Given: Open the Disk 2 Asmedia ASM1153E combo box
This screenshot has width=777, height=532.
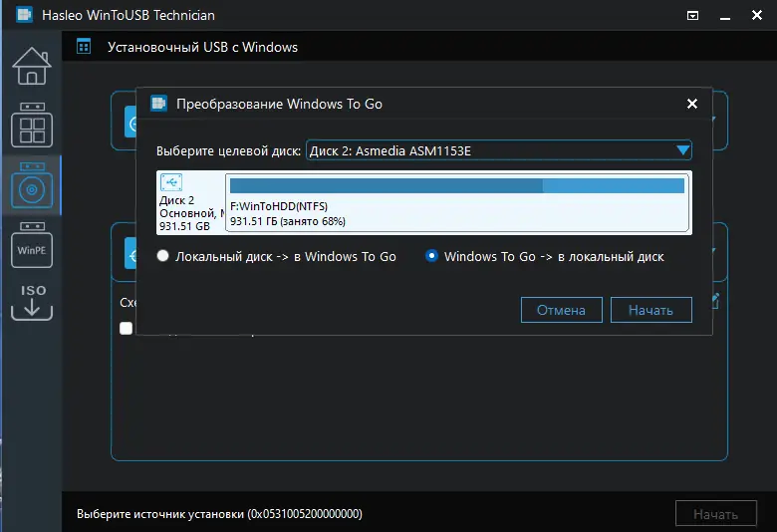Looking at the screenshot, I should 498,150.
